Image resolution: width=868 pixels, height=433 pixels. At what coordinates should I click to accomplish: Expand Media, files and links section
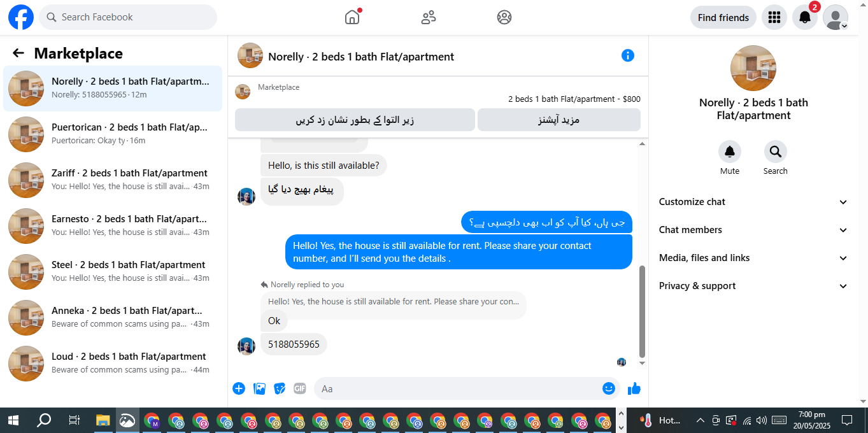[753, 258]
